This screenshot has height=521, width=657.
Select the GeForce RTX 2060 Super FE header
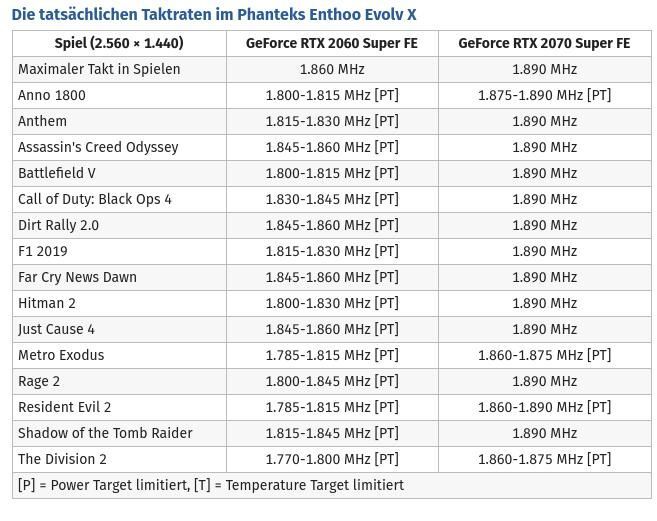pos(332,43)
